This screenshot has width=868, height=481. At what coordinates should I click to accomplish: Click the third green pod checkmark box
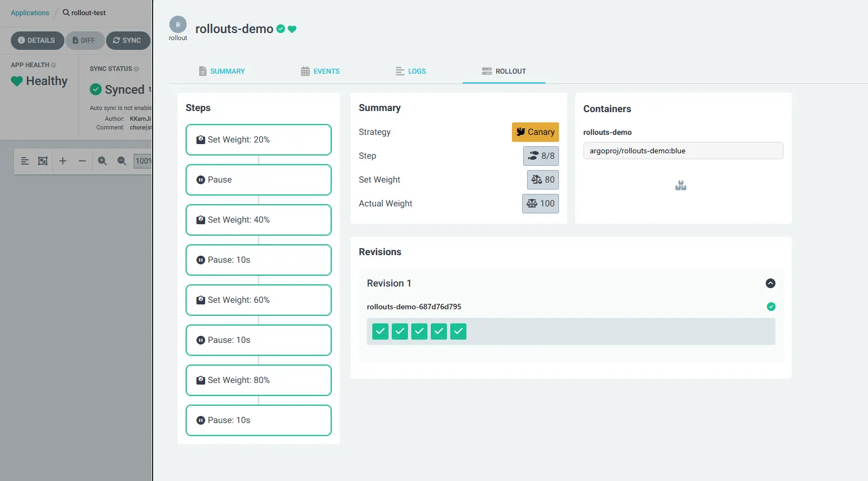coord(419,331)
